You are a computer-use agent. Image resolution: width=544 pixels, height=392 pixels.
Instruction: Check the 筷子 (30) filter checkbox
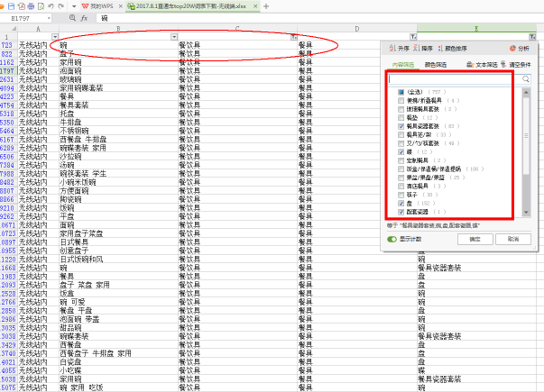pos(400,194)
